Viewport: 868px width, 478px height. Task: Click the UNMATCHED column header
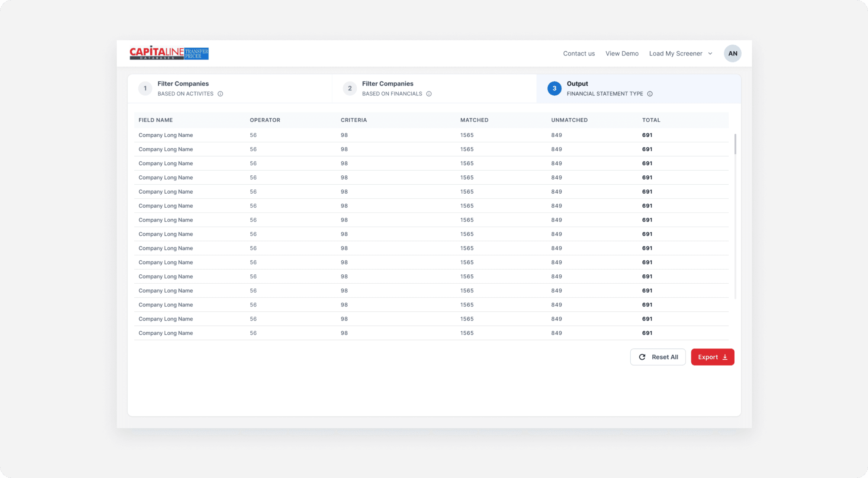pyautogui.click(x=569, y=120)
